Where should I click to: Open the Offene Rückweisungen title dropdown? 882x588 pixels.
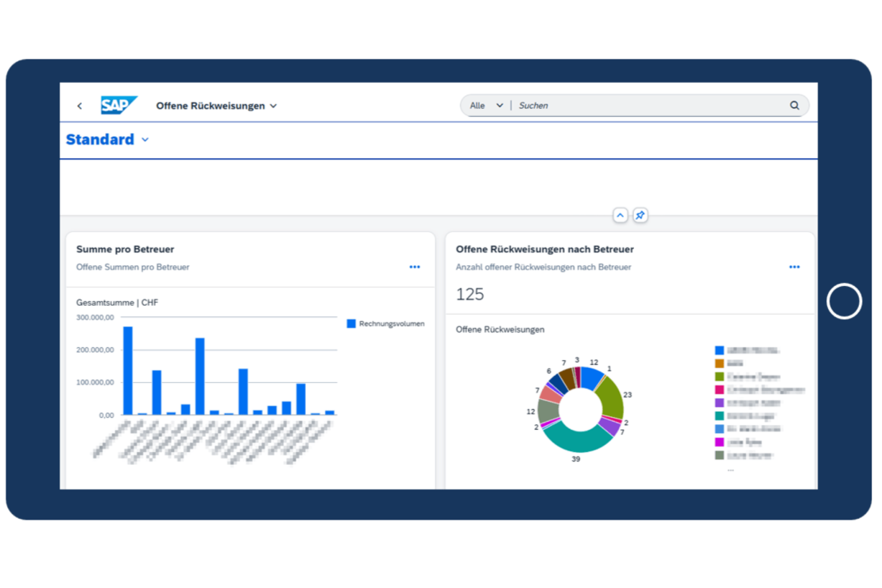pos(217,106)
